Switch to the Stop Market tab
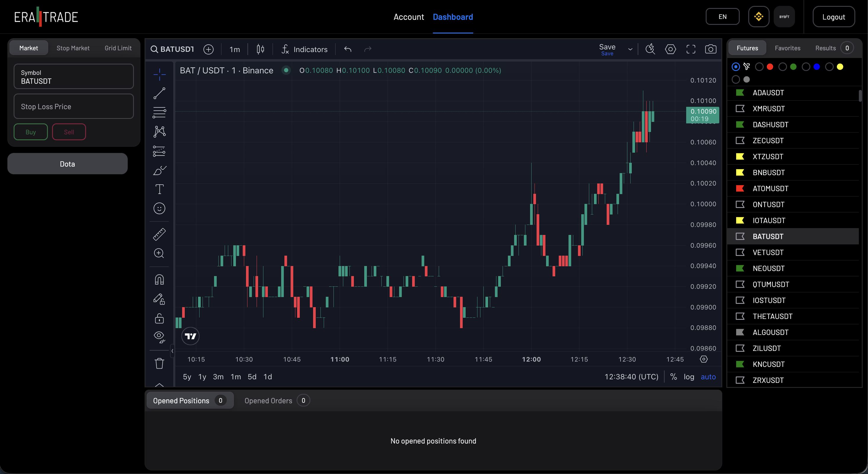This screenshot has width=868, height=474. click(73, 48)
